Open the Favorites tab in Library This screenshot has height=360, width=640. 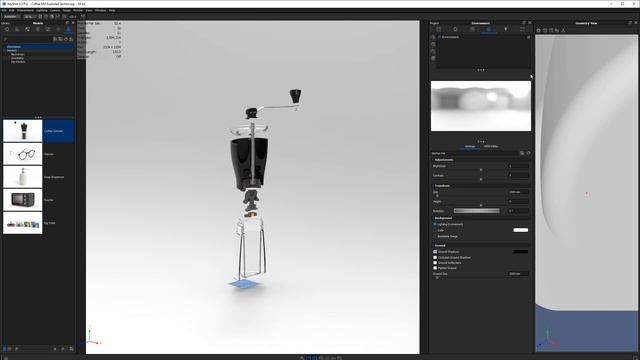point(58,29)
